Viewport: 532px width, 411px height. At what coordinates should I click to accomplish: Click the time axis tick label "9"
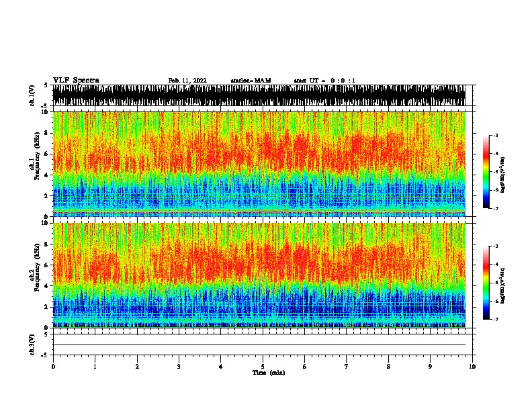click(x=430, y=367)
